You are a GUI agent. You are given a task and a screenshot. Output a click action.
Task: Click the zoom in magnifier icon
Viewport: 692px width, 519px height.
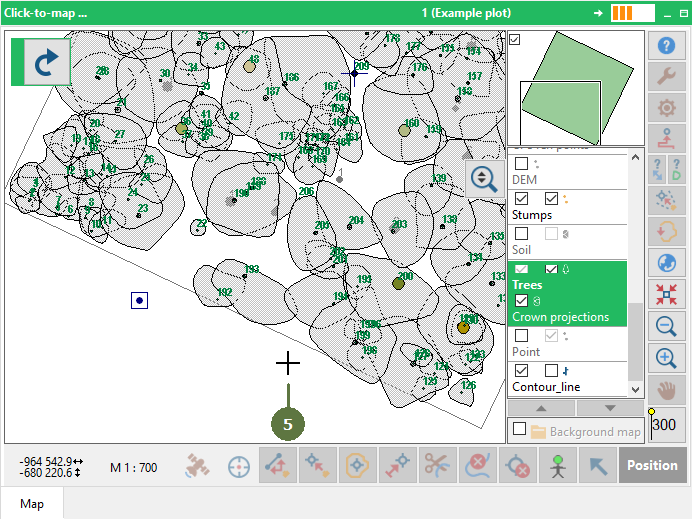pos(666,357)
